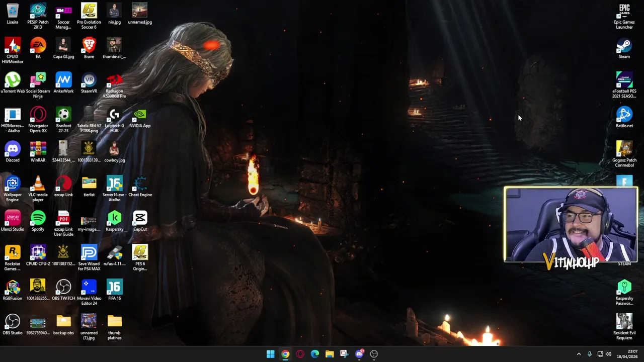This screenshot has width=644, height=362.
Task: Open Logitech G HUB shortcut
Action: click(114, 120)
